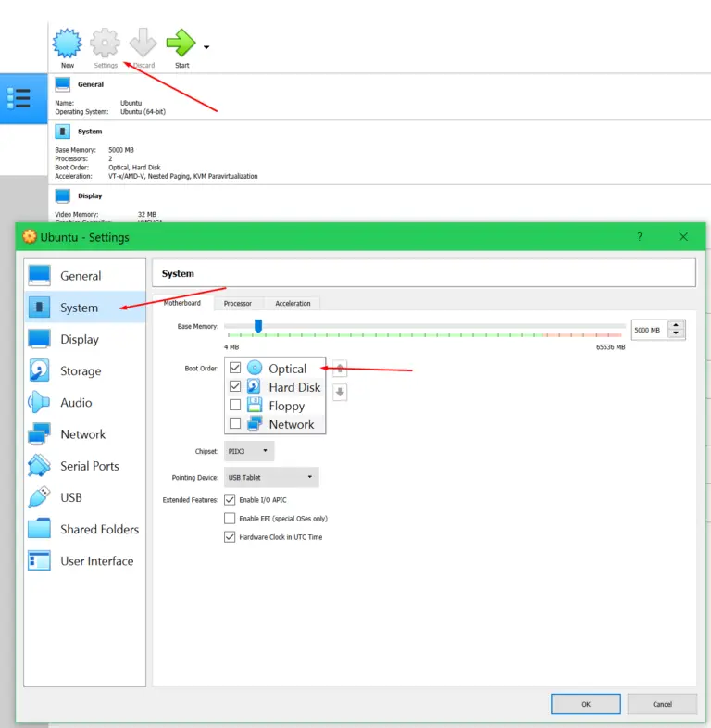Check Network in boot order
711x728 pixels.
pos(235,423)
